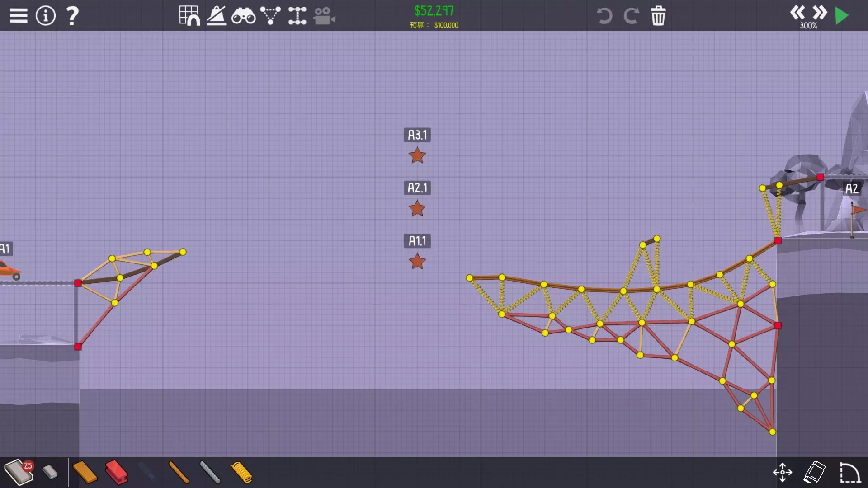The height and width of the screenshot is (488, 868).
Task: Toggle the stress weight display icon
Action: click(217, 16)
